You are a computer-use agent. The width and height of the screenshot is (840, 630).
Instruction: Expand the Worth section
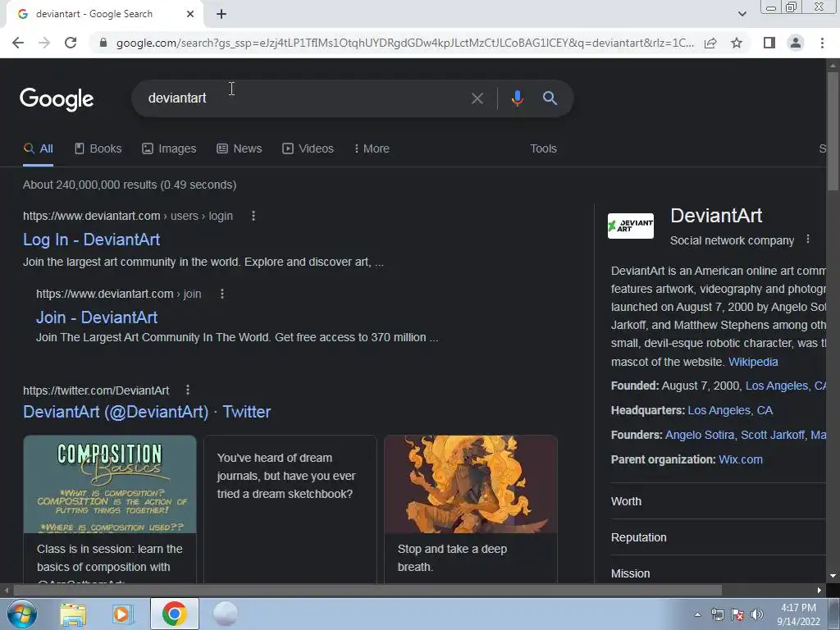[x=718, y=501]
